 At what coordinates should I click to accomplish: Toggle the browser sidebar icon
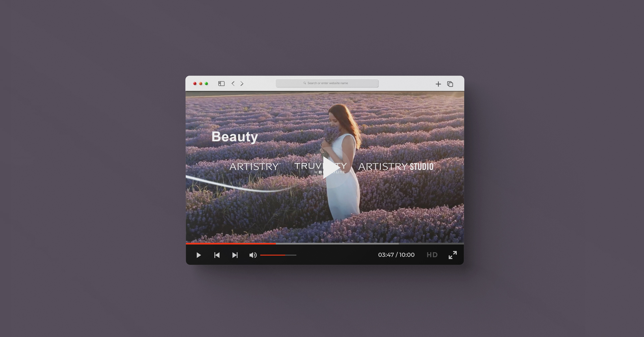tap(221, 84)
